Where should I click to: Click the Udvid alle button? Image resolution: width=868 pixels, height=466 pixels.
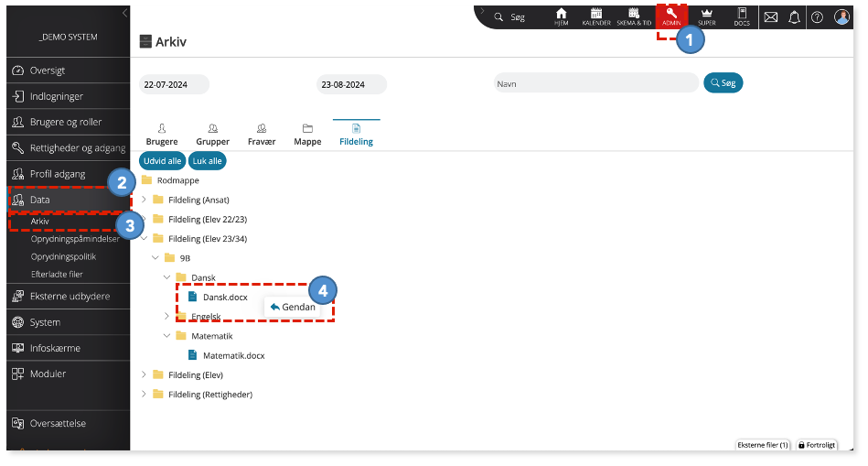click(x=162, y=161)
